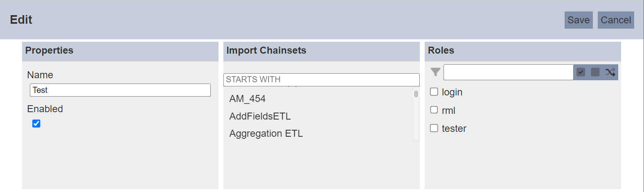Click the Import Chainsets list scrollbar
The height and width of the screenshot is (192, 644).
coord(416,115)
